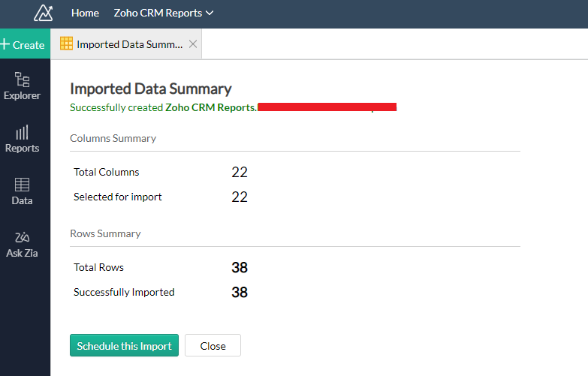Switch to the Imported Data Summ... tab
588x376 pixels.
(130, 44)
